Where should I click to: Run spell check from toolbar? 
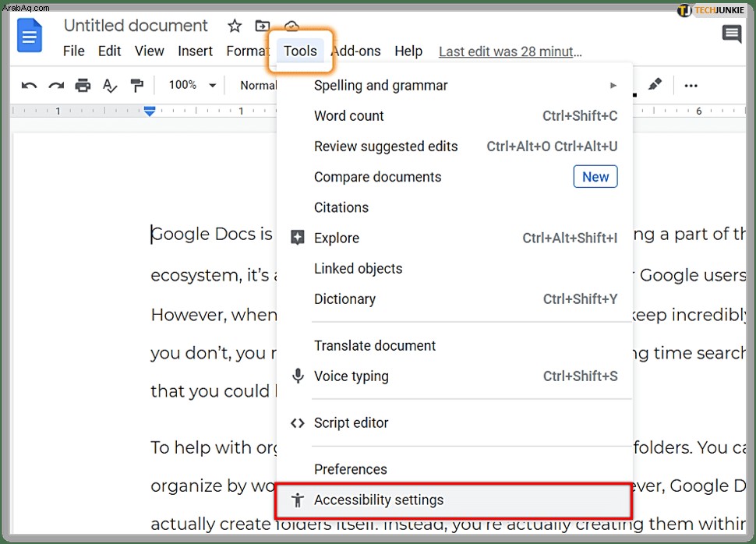(109, 86)
